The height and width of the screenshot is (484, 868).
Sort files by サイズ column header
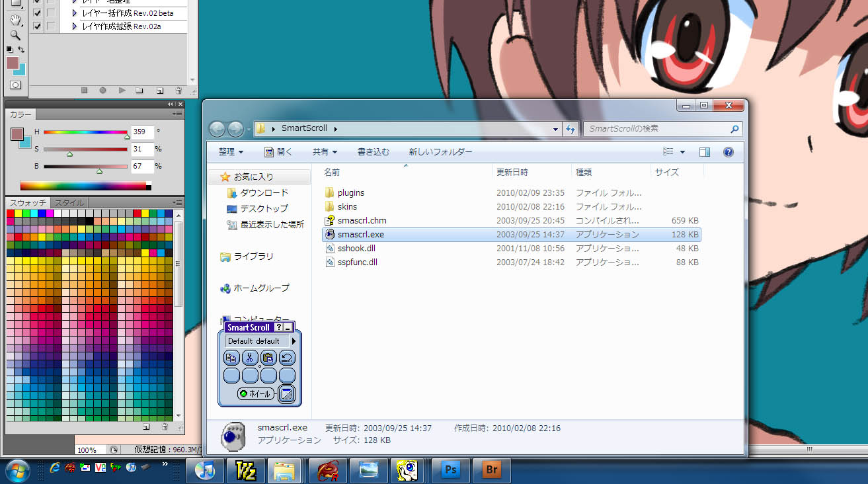coord(667,172)
